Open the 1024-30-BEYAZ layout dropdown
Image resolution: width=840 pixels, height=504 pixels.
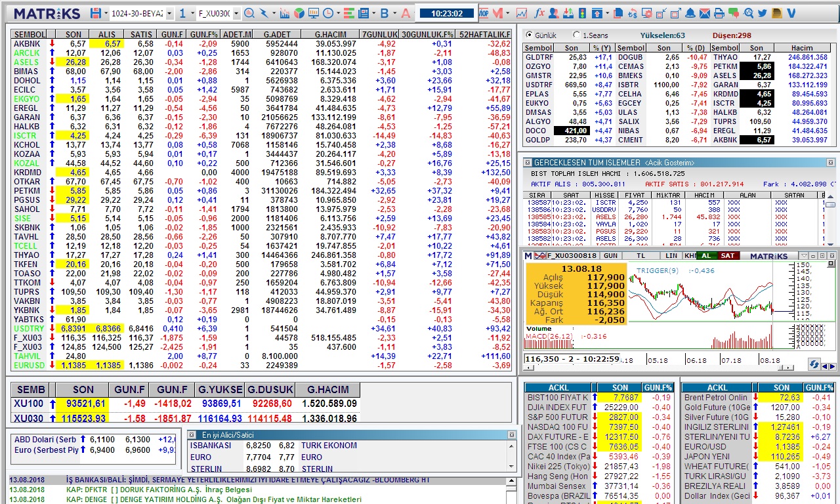tap(169, 13)
